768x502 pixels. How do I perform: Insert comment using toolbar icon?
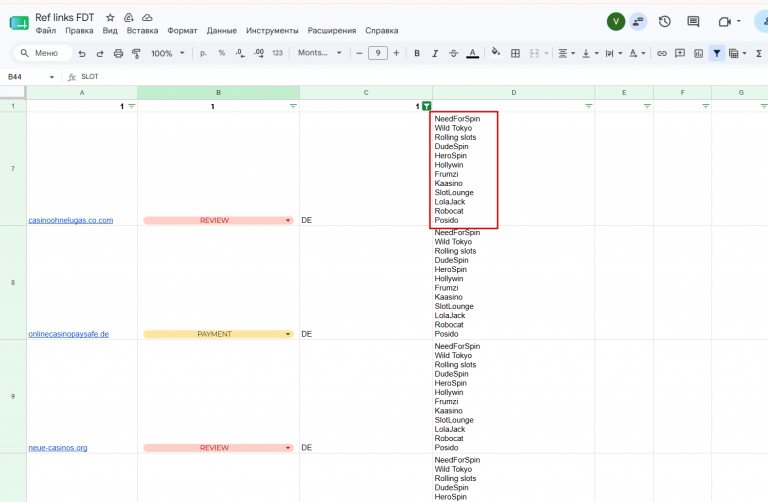pyautogui.click(x=680, y=53)
